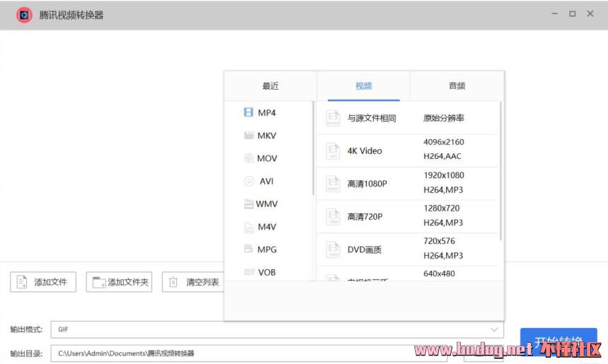Click the MKV format icon
This screenshot has width=608, height=364.
[x=249, y=135]
